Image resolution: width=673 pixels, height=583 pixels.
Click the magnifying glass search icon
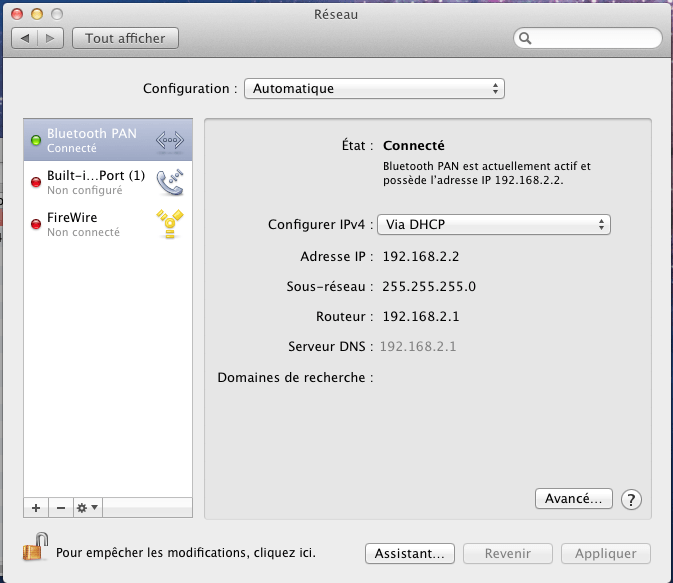[x=525, y=39]
